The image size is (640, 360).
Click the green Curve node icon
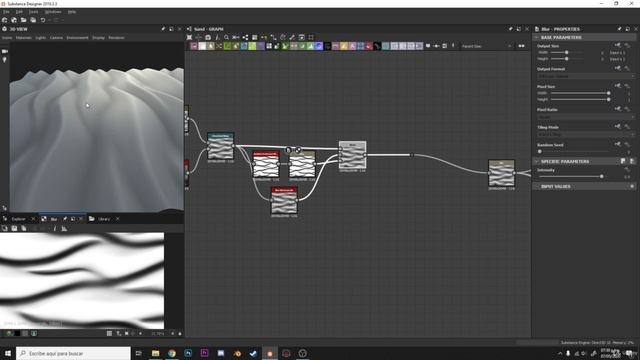coord(227,46)
